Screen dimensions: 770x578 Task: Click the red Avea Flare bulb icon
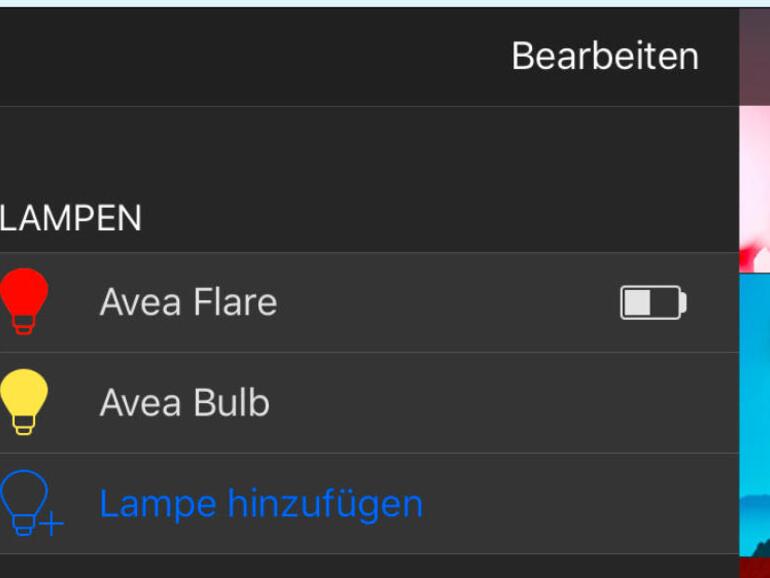(x=24, y=300)
